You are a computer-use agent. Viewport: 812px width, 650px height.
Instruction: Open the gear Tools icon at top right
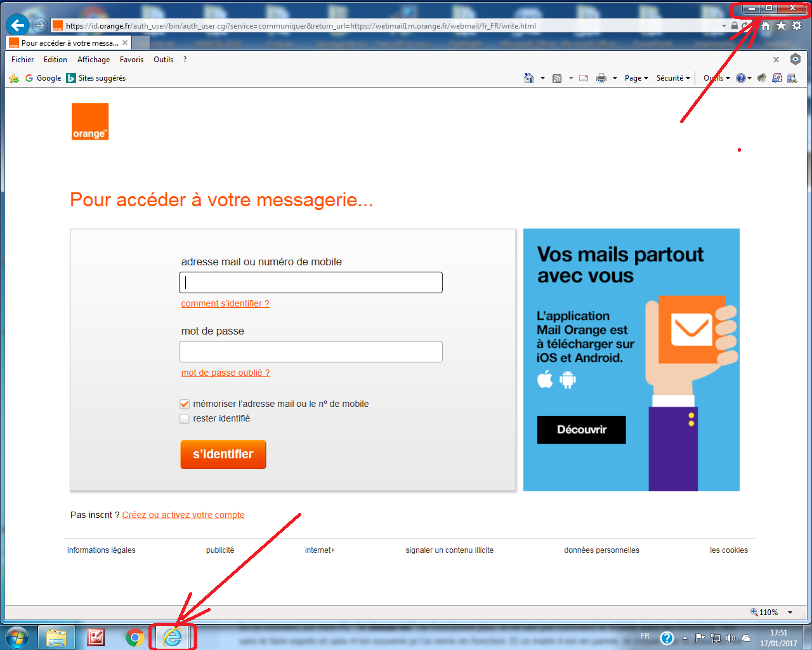797,26
